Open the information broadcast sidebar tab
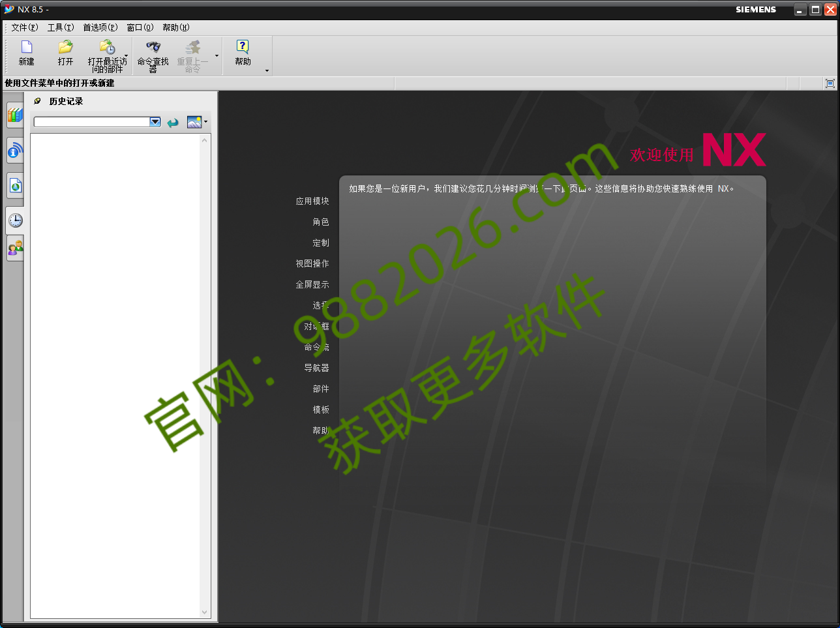Screen dimensions: 840x628 [15, 151]
